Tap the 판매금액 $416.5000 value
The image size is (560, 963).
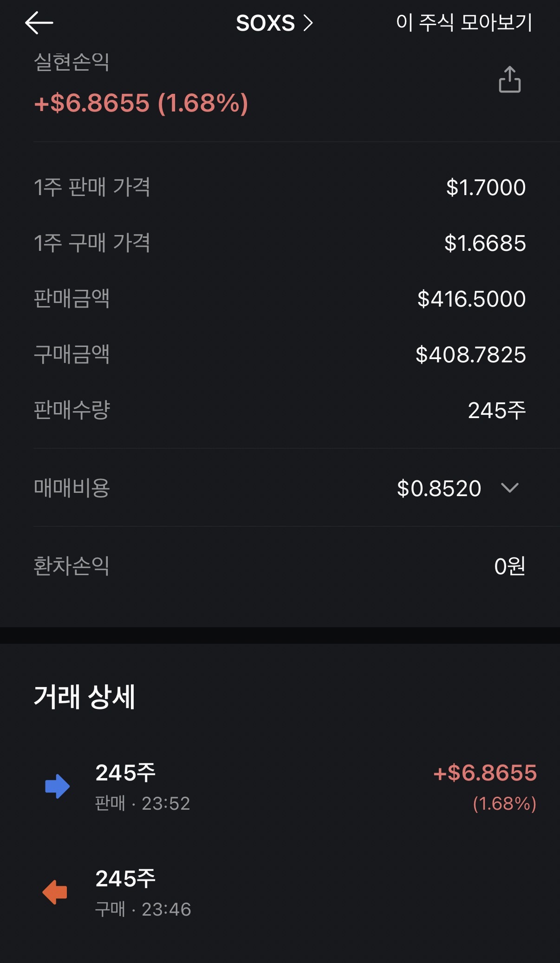tap(471, 299)
